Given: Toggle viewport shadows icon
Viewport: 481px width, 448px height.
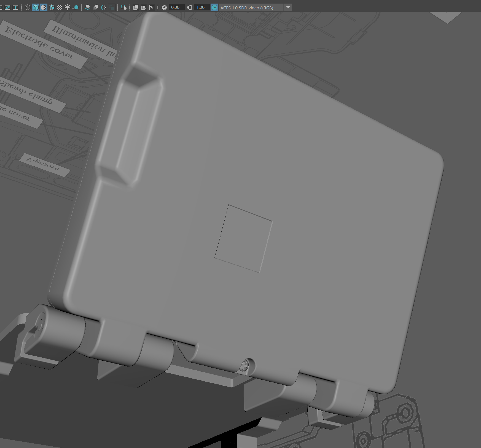Looking at the screenshot, I should pyautogui.click(x=76, y=7).
